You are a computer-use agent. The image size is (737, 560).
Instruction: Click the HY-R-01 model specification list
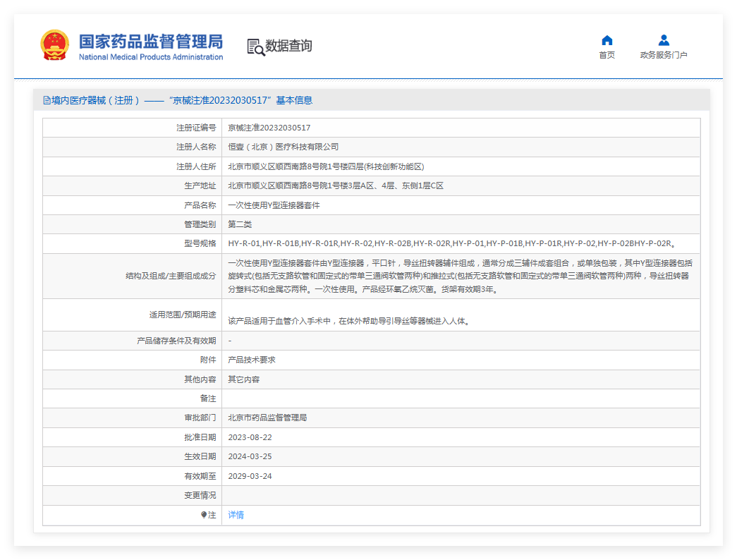pyautogui.click(x=452, y=243)
